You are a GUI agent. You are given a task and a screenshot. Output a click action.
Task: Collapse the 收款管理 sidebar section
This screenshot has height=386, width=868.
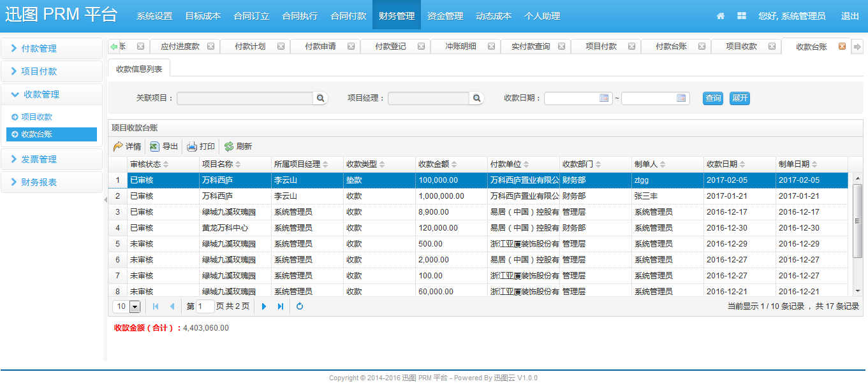(52, 94)
